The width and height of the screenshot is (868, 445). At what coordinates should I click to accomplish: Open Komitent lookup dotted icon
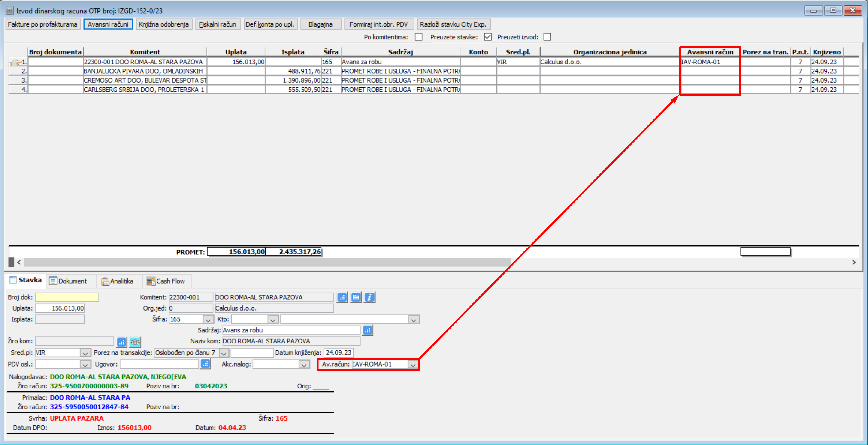(x=342, y=297)
